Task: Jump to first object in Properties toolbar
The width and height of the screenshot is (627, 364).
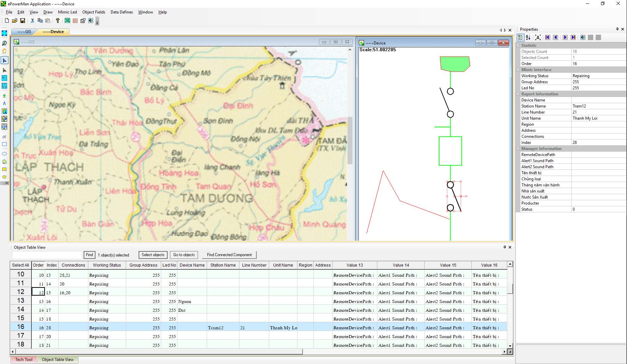Action: [547, 37]
